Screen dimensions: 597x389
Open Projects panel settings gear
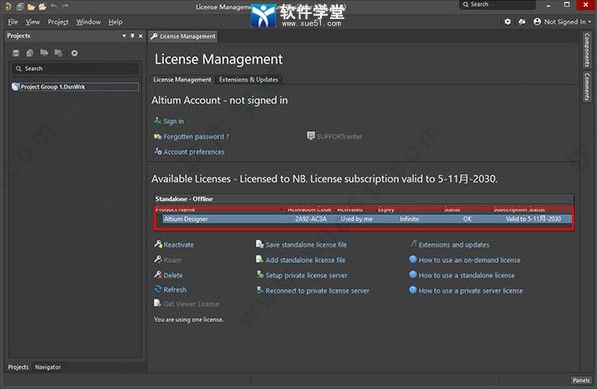click(x=74, y=53)
